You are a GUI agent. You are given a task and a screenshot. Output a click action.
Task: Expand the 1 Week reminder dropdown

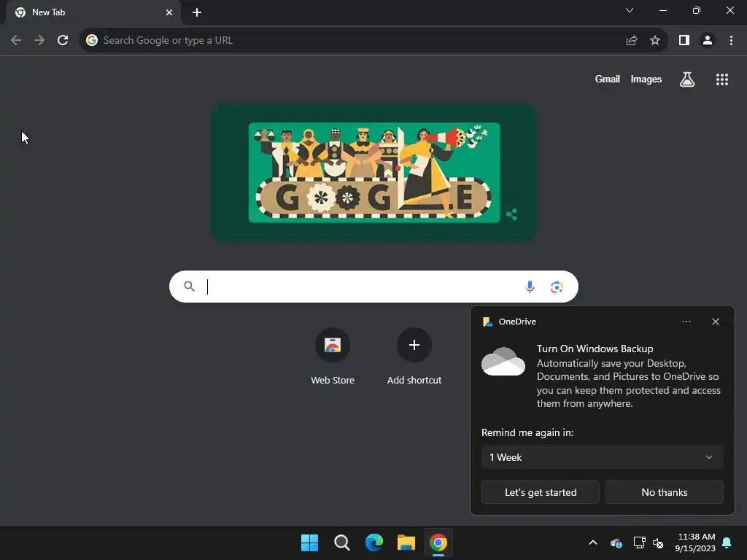602,457
